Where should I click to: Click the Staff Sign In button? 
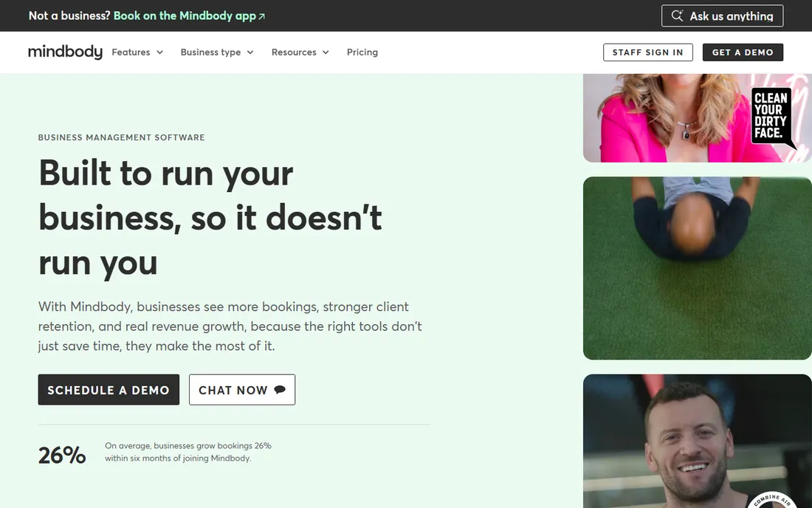click(648, 52)
